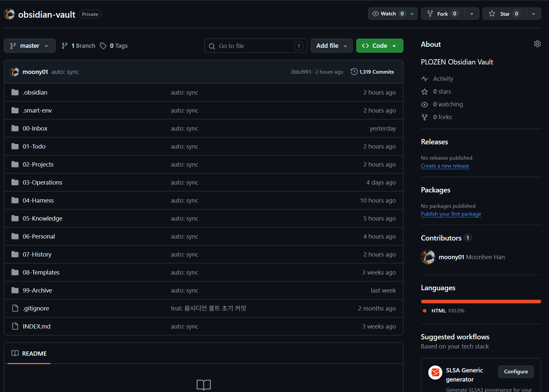The height and width of the screenshot is (392, 549).
Task: Click the 01-Todo folder icon
Action: tap(15, 146)
